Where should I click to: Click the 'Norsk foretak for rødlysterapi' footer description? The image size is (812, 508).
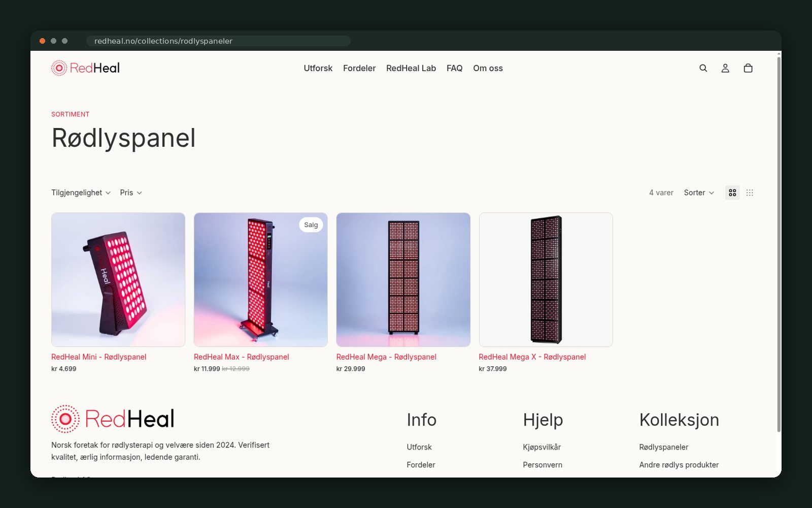pyautogui.click(x=160, y=451)
